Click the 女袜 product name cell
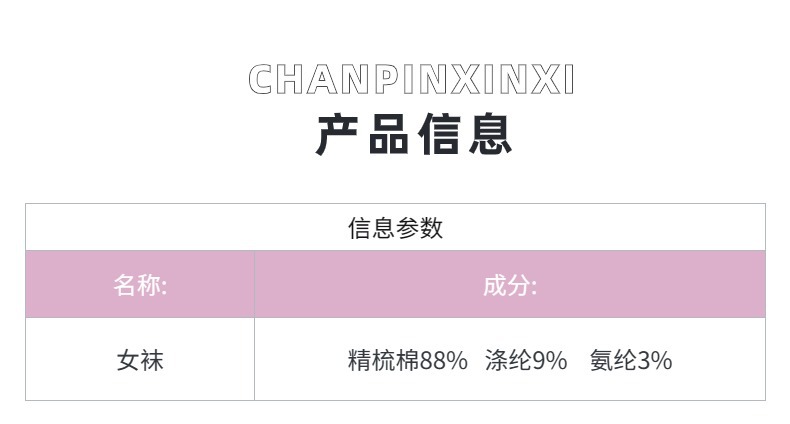The width and height of the screenshot is (790, 424). coord(140,360)
